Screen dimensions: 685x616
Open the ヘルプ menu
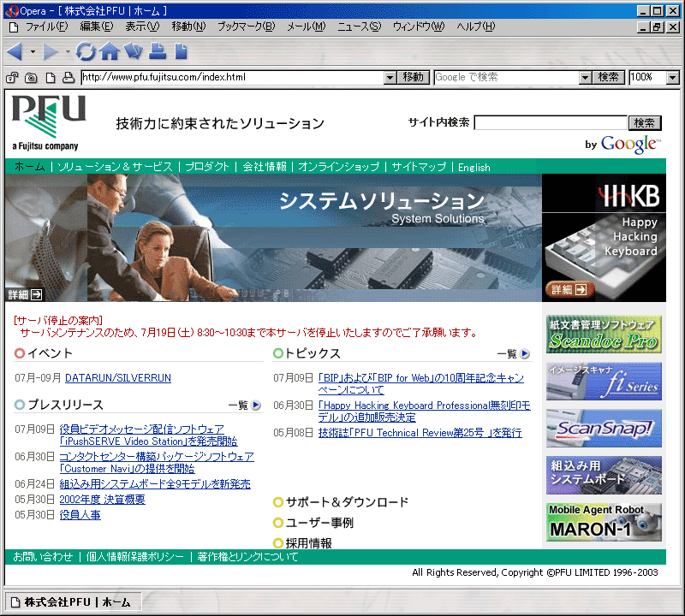click(x=476, y=27)
